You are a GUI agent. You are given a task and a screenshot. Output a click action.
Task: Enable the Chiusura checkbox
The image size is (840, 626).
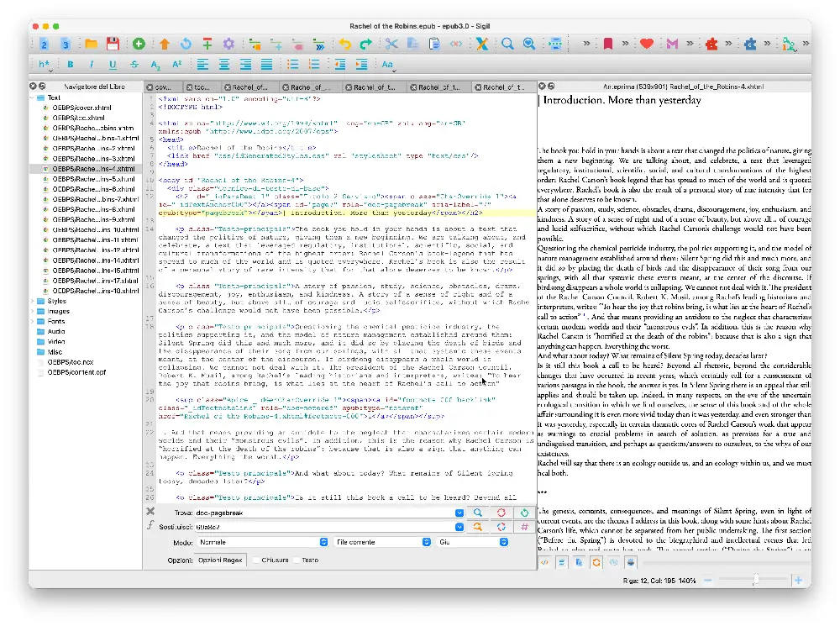(x=255, y=560)
